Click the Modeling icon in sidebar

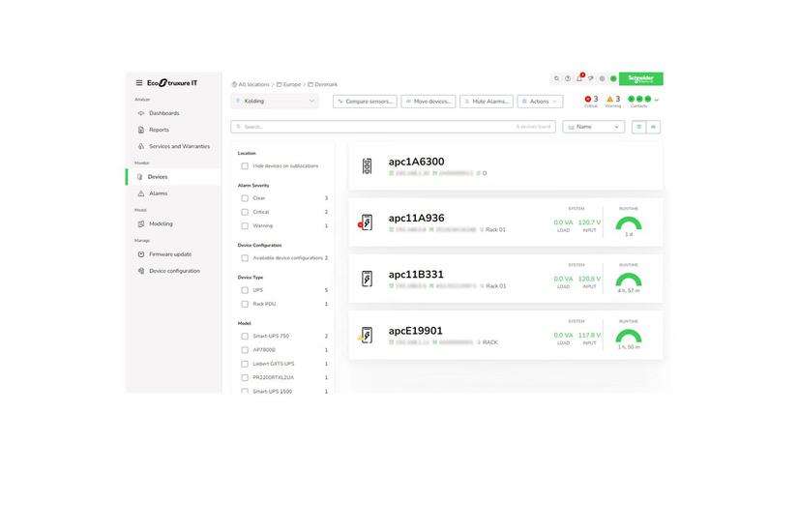click(x=141, y=223)
